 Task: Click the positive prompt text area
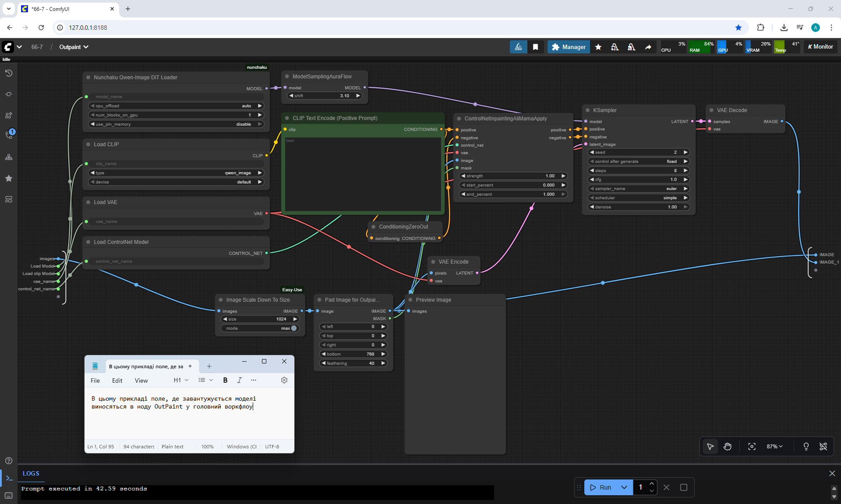click(363, 175)
